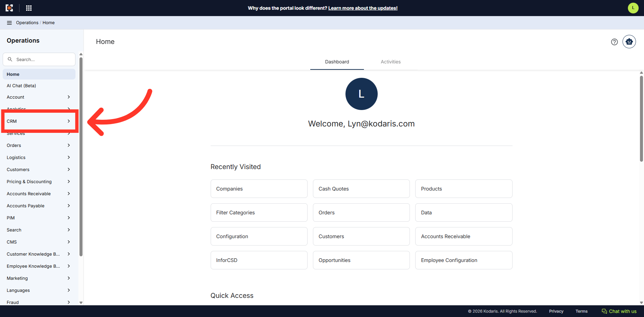The image size is (644, 317).
Task: Click the search magnifier icon in sidebar
Action: coord(10,59)
